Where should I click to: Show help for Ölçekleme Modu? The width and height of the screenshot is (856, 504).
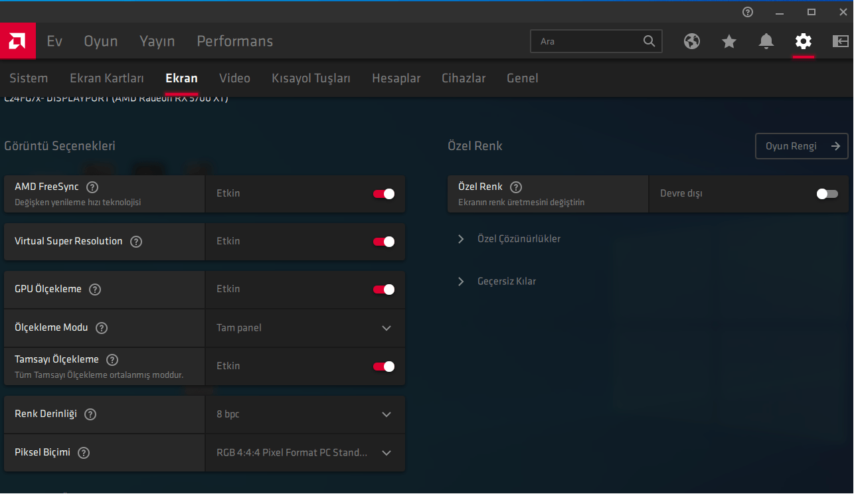click(102, 328)
